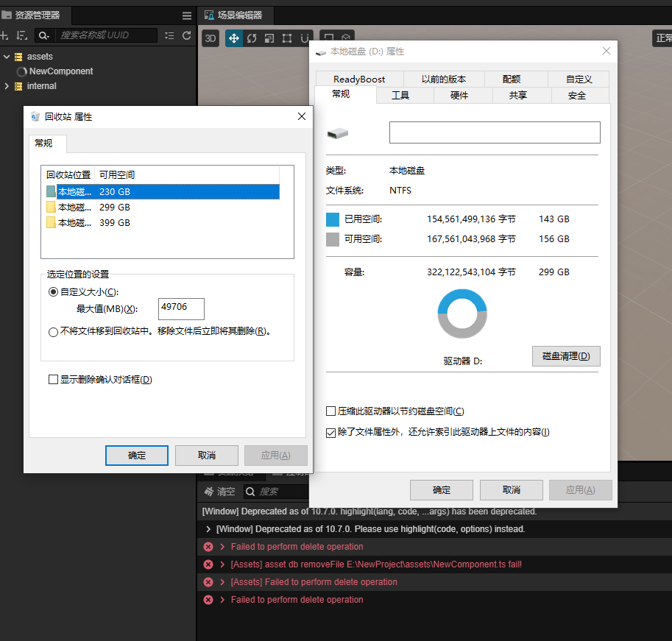Open the asset sort order menu
The image size is (672, 641).
[x=21, y=35]
